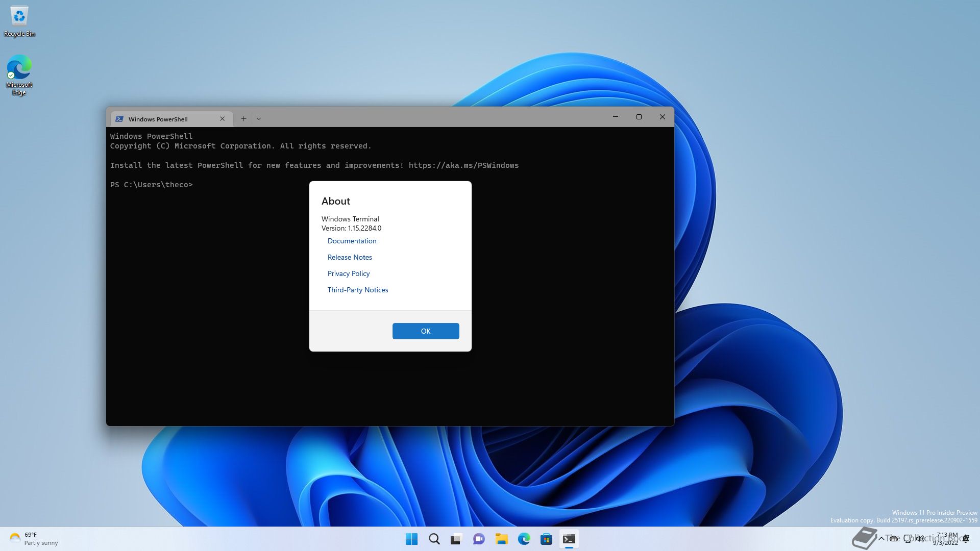Screen dimensions: 980x551
Task: Expand the new tab profile dropdown
Action: point(259,119)
